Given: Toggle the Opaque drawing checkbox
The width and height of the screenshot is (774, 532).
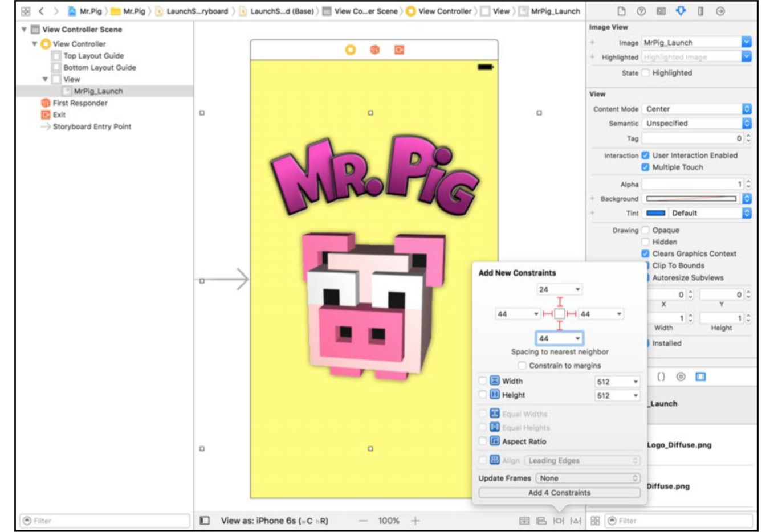Looking at the screenshot, I should tap(645, 230).
